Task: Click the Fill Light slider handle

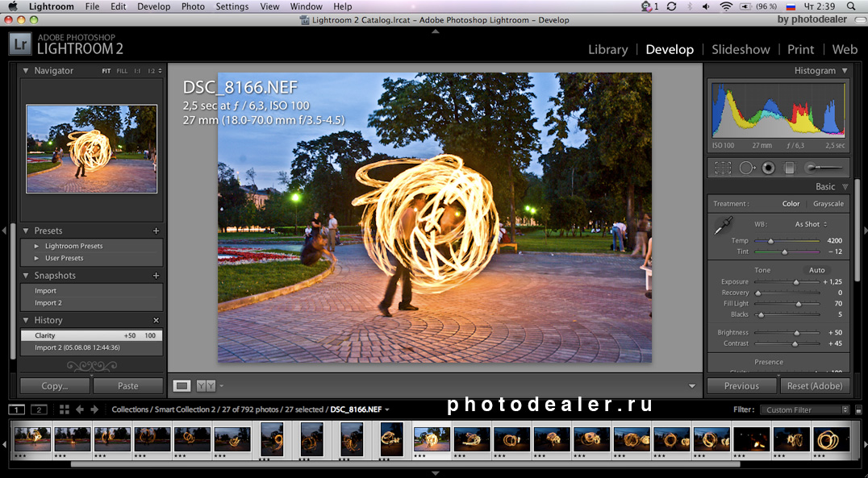Action: point(799,304)
